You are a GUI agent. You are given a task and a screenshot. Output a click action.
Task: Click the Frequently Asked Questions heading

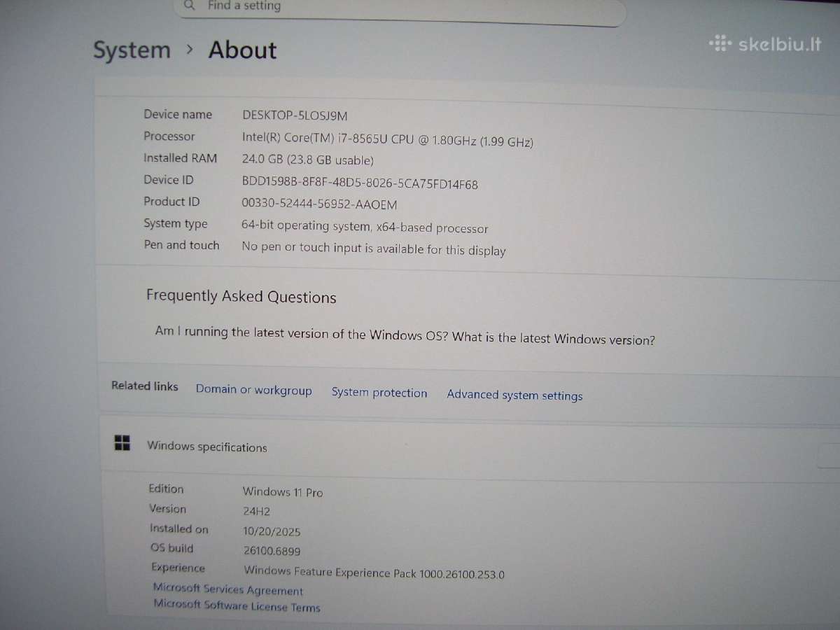(x=241, y=296)
